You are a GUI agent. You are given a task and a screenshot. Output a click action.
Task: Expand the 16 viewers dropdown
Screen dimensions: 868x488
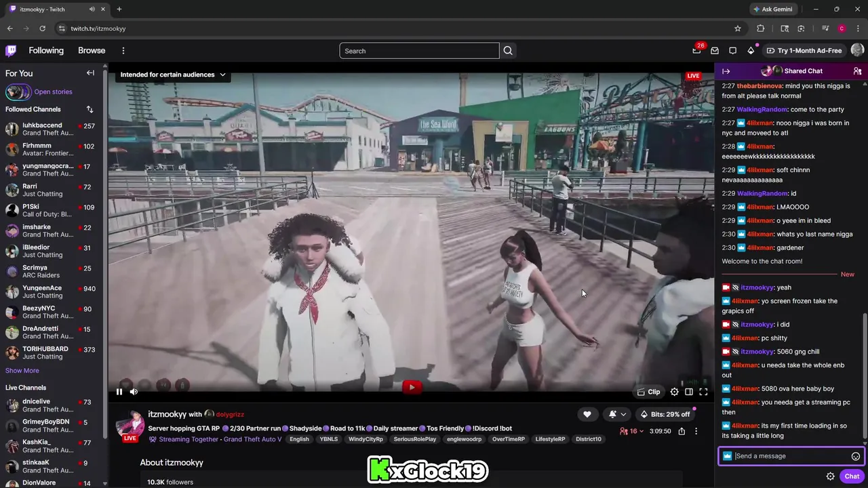click(631, 431)
